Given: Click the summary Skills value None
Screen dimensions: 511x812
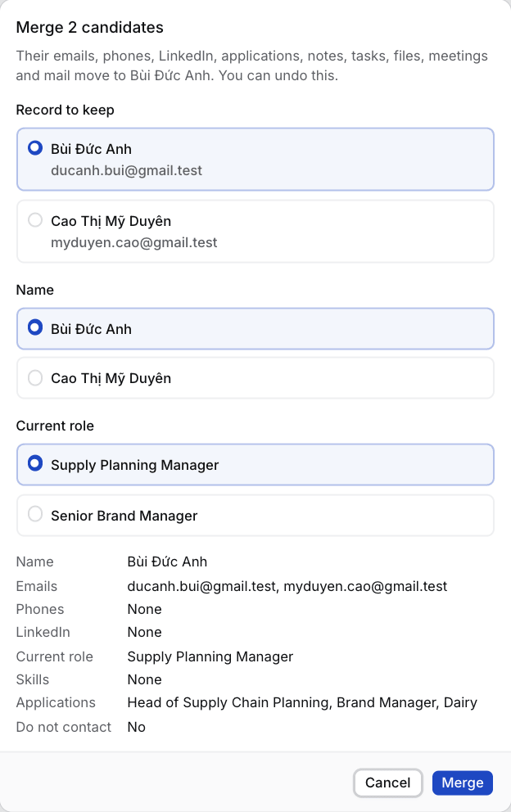Looking at the screenshot, I should click(x=145, y=679).
